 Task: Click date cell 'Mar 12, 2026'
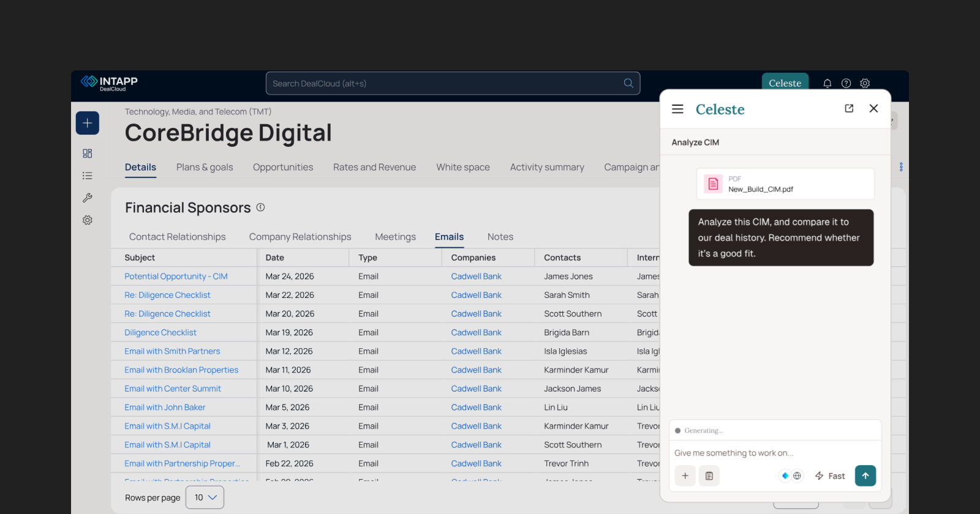tap(289, 351)
